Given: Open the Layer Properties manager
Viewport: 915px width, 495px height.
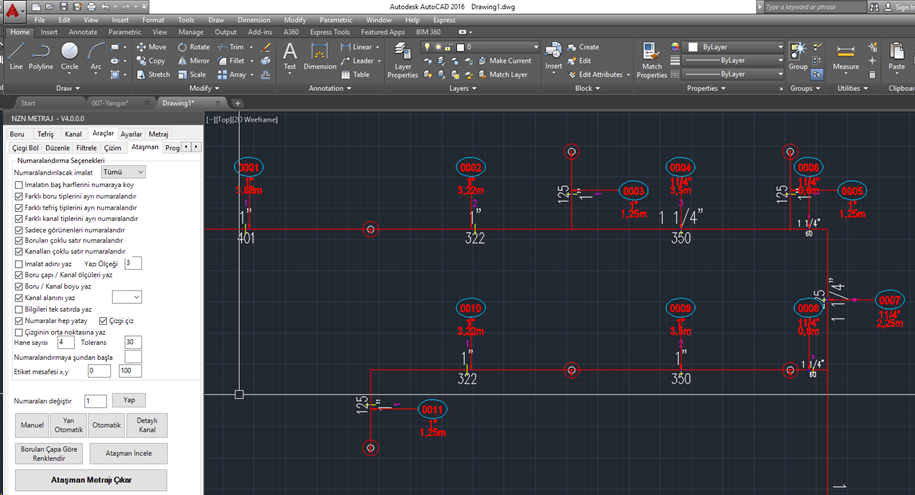Looking at the screenshot, I should [403, 60].
